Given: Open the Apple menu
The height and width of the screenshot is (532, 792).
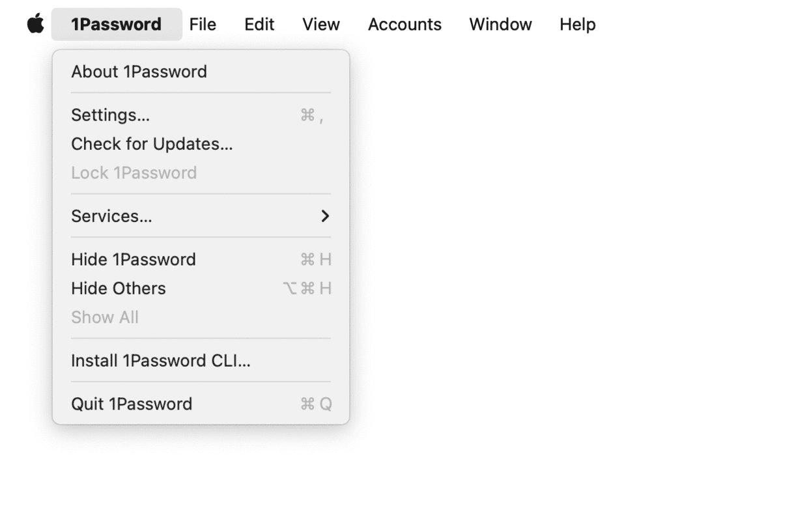Looking at the screenshot, I should [x=36, y=24].
